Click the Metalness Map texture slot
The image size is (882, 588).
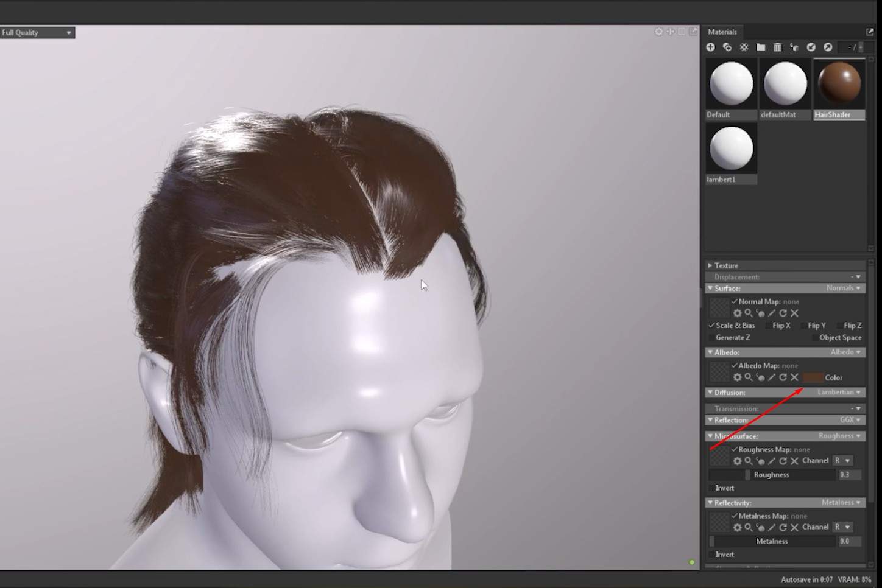pos(719,522)
